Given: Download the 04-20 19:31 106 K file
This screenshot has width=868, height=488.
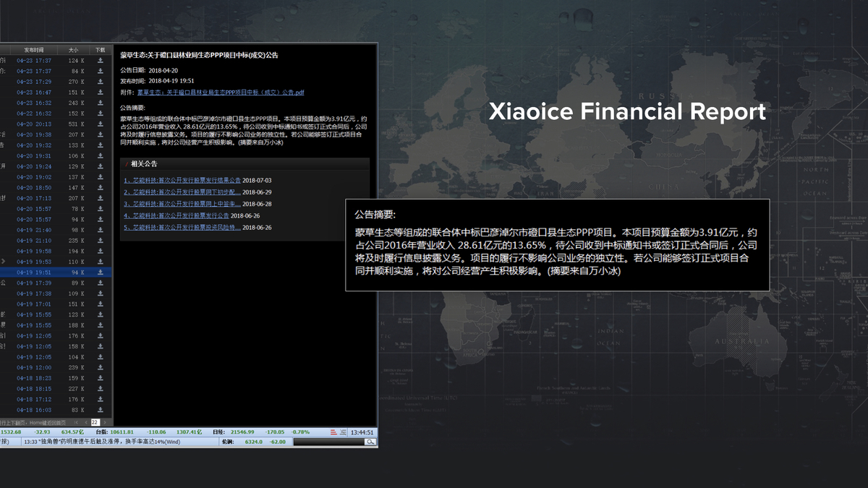Looking at the screenshot, I should point(101,156).
